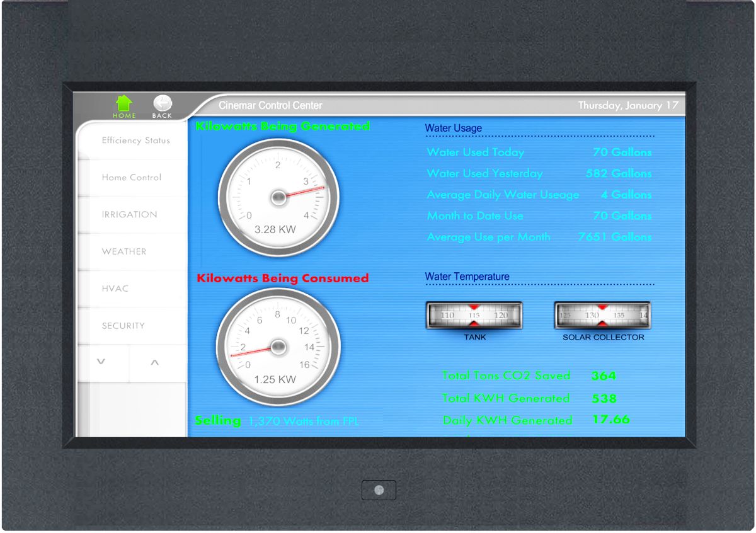This screenshot has width=756, height=533.
Task: Click the 'Water Used Today' label
Action: click(476, 152)
